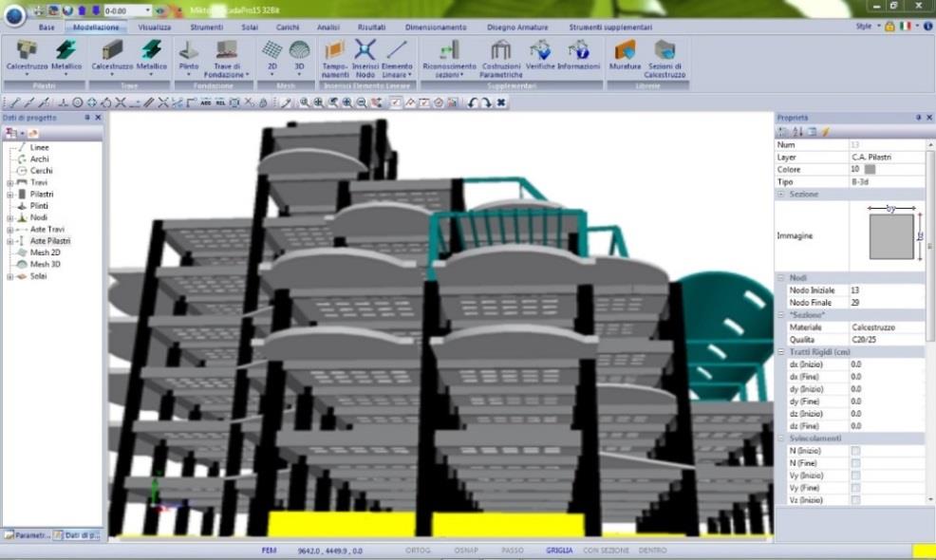The height and width of the screenshot is (560, 936).
Task: Open the Dimensionamento ribbon tab
Action: coord(436,28)
